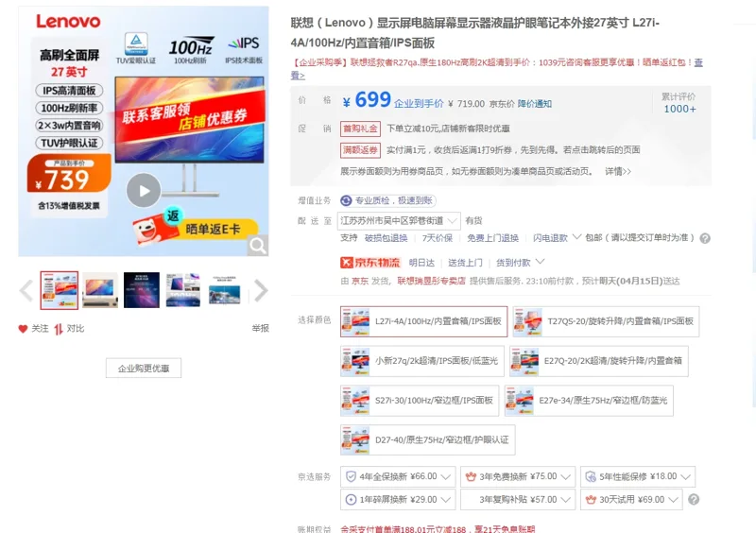Open the 详情>> promotion details link
This screenshot has height=533, width=756.
618,171
